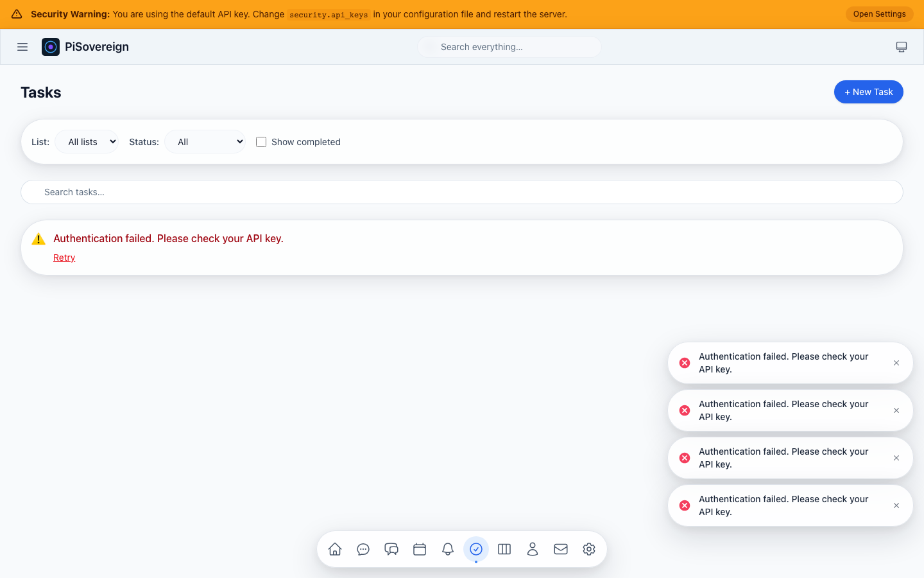Open the Status dropdown set to All

205,141
